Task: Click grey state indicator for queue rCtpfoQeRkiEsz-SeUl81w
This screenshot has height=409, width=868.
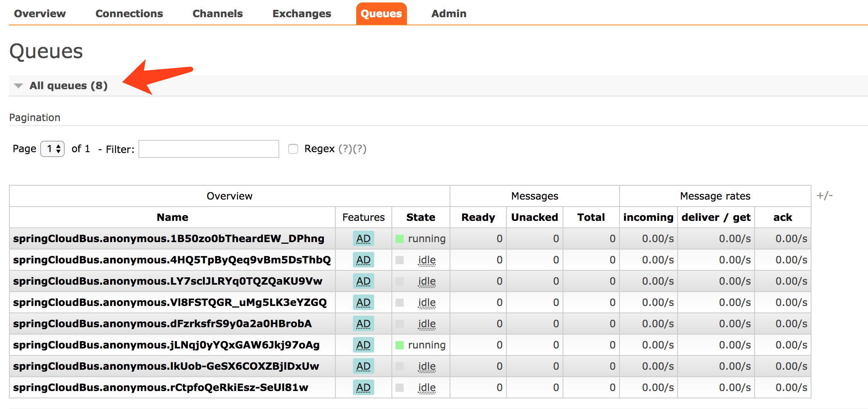Action: [400, 388]
